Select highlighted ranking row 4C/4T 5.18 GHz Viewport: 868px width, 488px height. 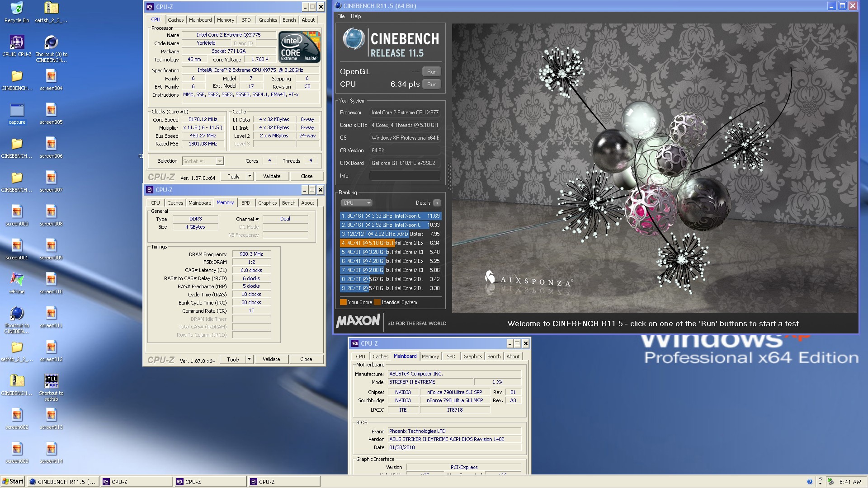(x=391, y=243)
